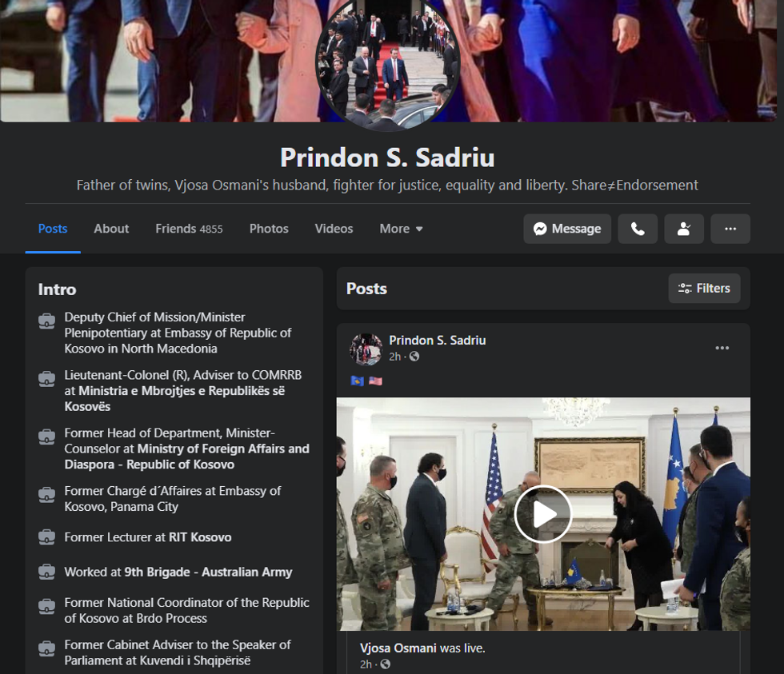Switch to the About tab
Image resolution: width=784 pixels, height=674 pixels.
coord(111,229)
